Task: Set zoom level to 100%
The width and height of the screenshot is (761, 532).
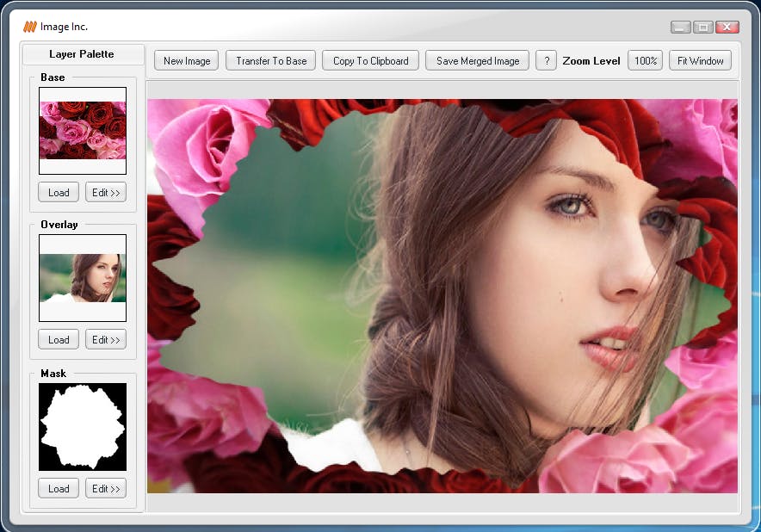Action: tap(645, 60)
